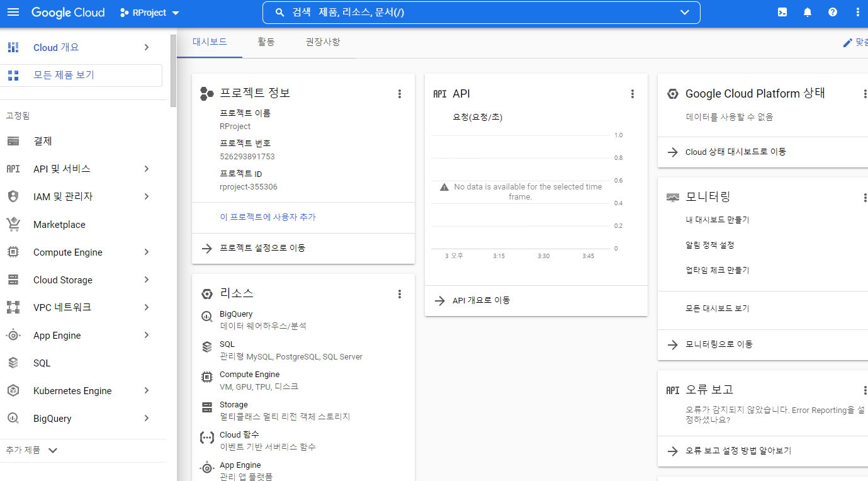The image size is (868, 481).
Task: Click the Marketplace cart icon
Action: click(x=13, y=224)
